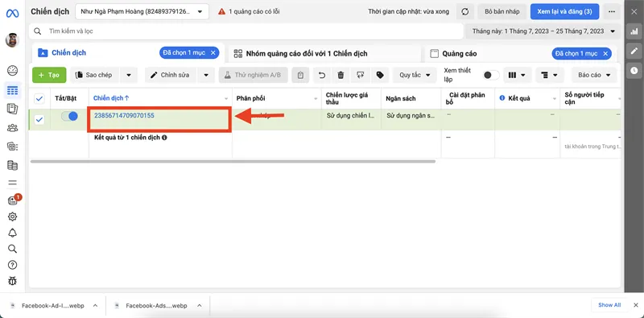Viewport: 644px width, 318px height.
Task: Open the Báo cáo dropdown
Action: (594, 75)
